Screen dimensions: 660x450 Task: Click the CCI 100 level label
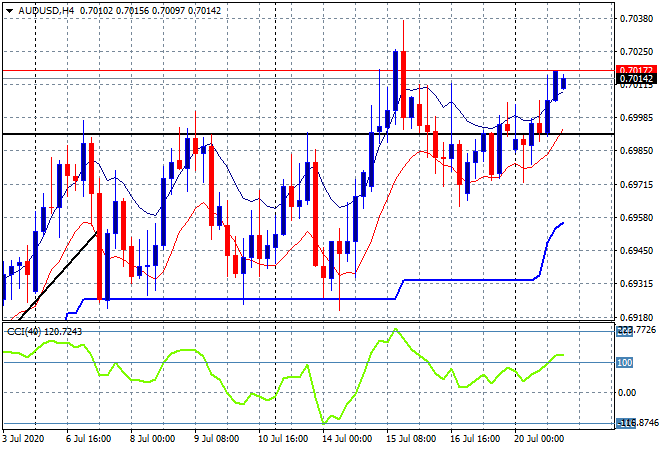point(625,362)
